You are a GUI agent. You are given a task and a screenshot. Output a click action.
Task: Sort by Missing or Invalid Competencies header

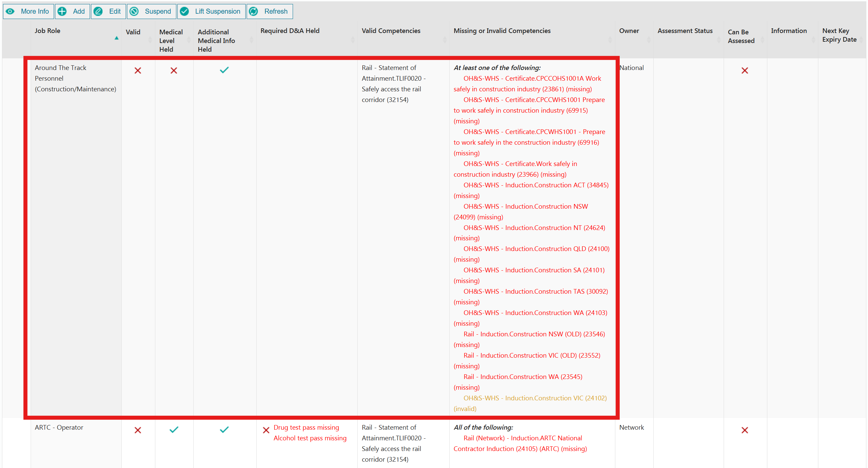click(x=502, y=31)
